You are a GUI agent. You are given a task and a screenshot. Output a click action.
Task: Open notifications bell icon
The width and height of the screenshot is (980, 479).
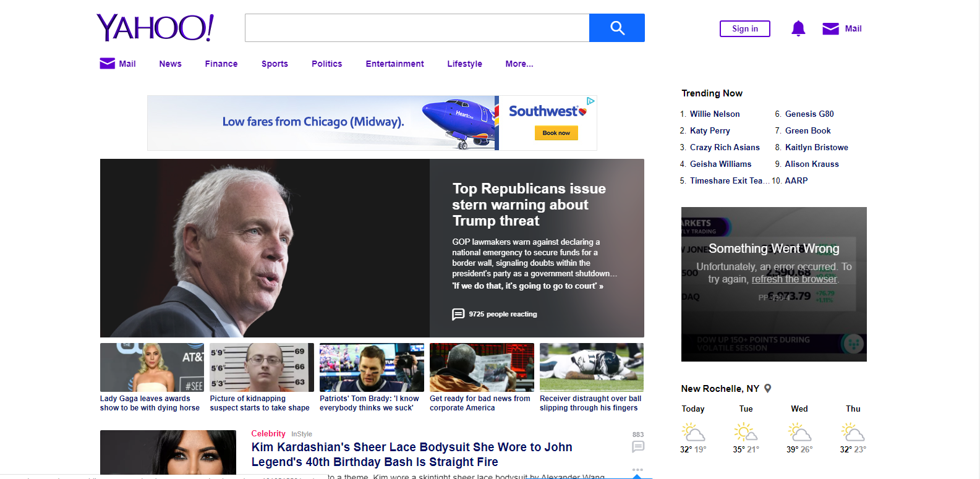coord(798,28)
